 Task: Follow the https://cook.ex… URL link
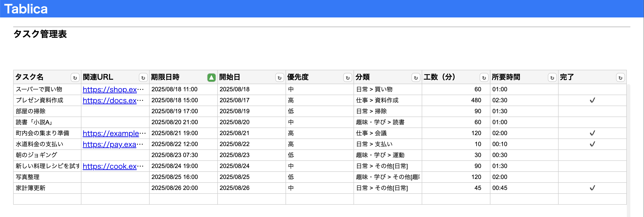[110, 166]
